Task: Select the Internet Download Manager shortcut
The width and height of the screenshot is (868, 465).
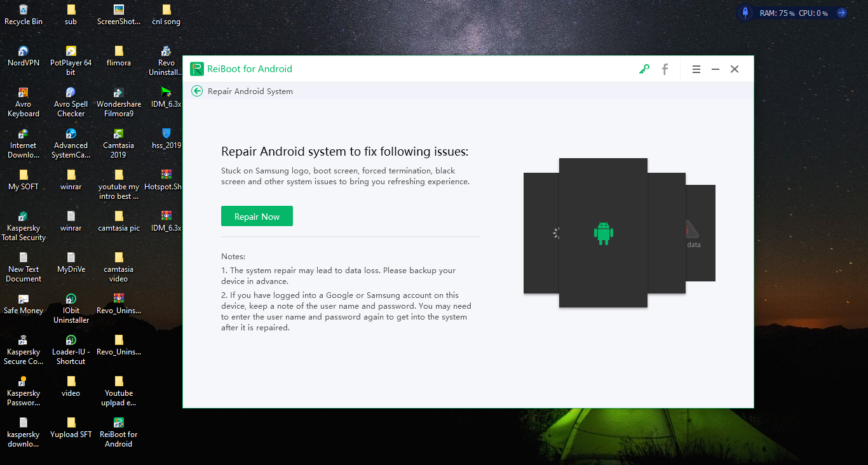Action: [24, 143]
